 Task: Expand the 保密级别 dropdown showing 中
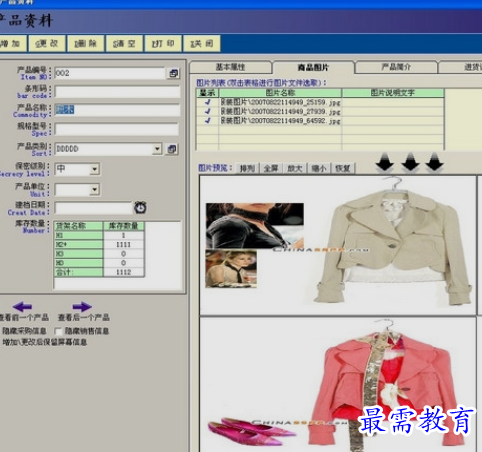tap(95, 169)
